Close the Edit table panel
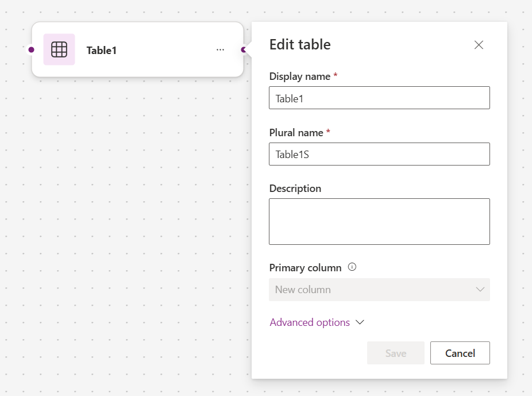 (x=479, y=45)
